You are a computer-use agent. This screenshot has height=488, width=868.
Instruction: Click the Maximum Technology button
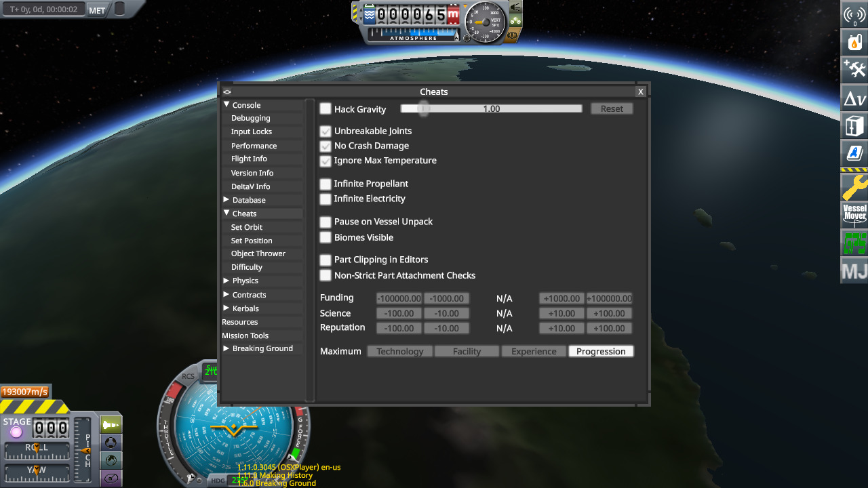(400, 351)
